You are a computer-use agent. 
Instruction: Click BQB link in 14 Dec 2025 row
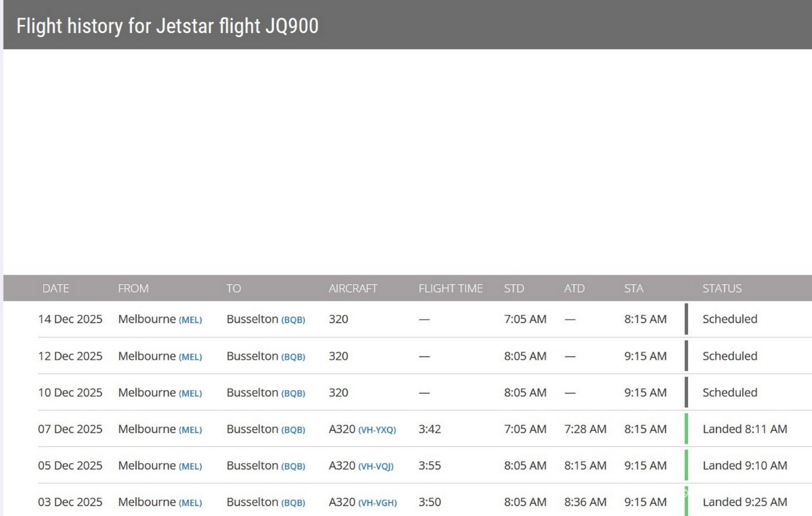[293, 320]
